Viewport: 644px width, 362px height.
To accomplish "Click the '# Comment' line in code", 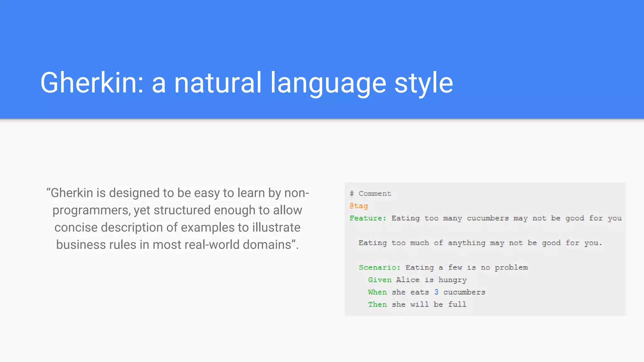I will pyautogui.click(x=370, y=194).
